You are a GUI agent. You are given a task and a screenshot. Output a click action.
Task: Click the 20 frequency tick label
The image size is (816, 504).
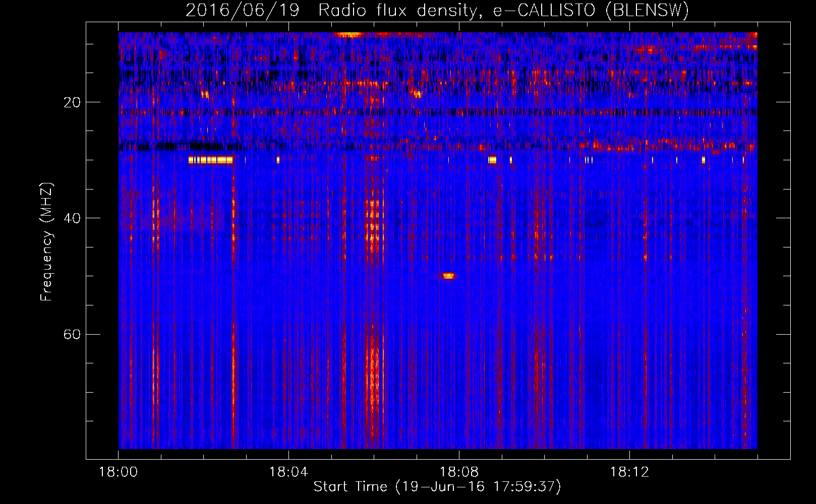[x=72, y=102]
